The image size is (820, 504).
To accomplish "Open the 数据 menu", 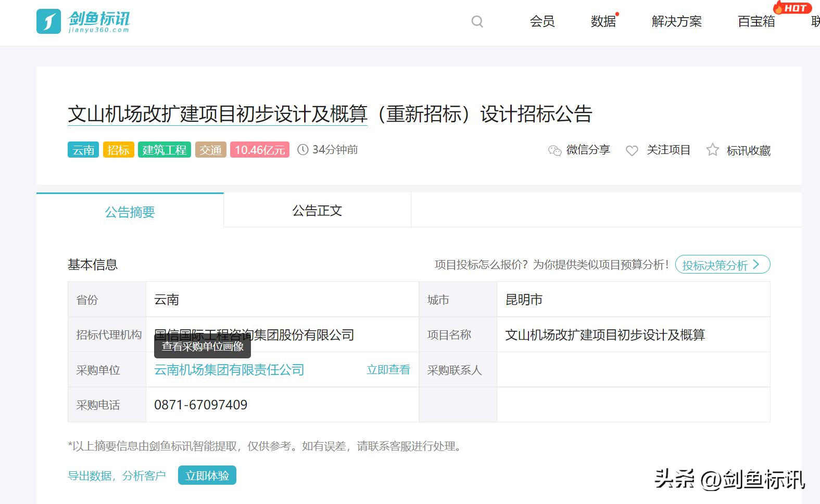I will point(603,21).
